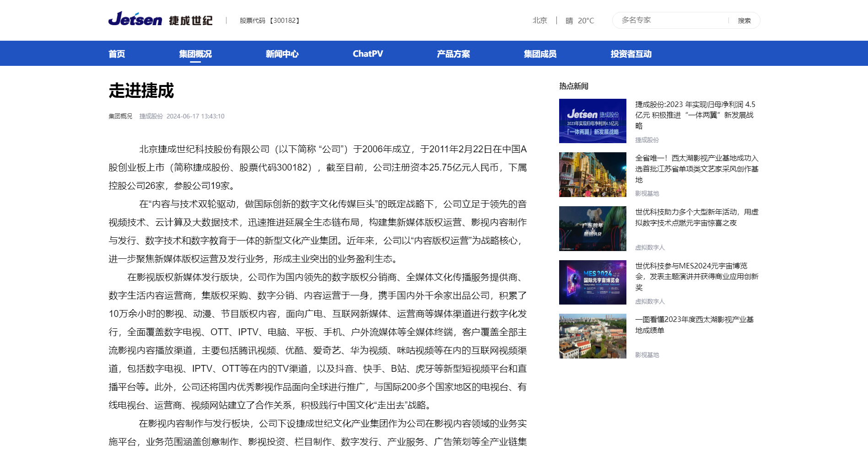
Task: Expand the 集团成员 navigation menu
Action: [540, 54]
